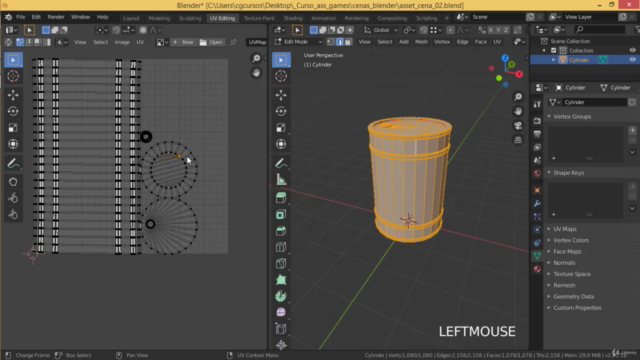This screenshot has height=360, width=640.
Task: Toggle UV sync selection button
Action: [8, 42]
